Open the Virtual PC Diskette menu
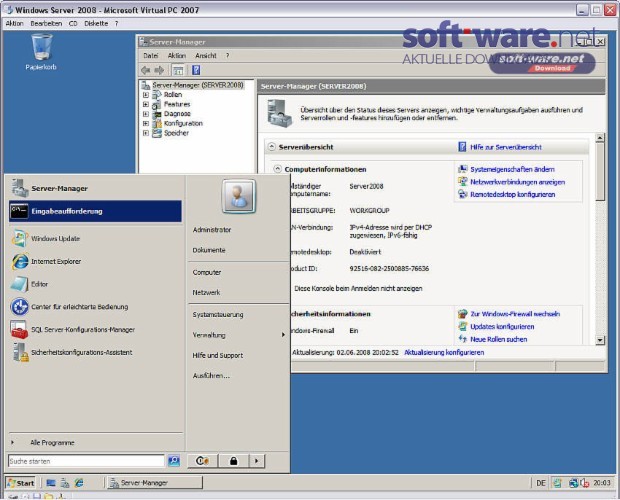The width and height of the screenshot is (620, 500). [96, 23]
